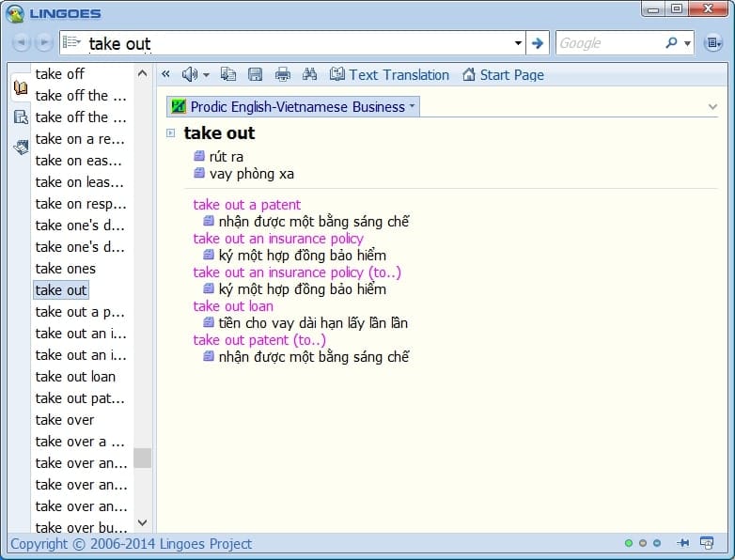Click the window icon in status bar
735x560 pixels.
707,543
